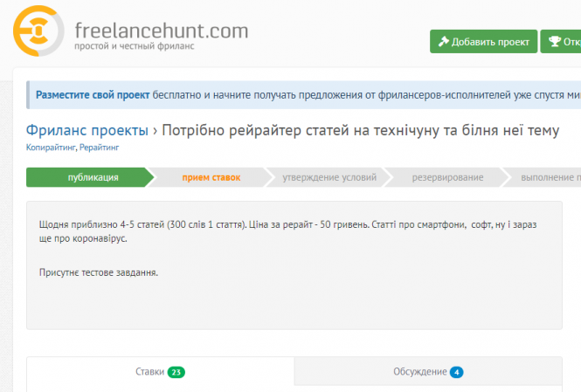Screen dimensions: 581x392
Task: Click the утверждение условий step
Action: click(x=329, y=177)
